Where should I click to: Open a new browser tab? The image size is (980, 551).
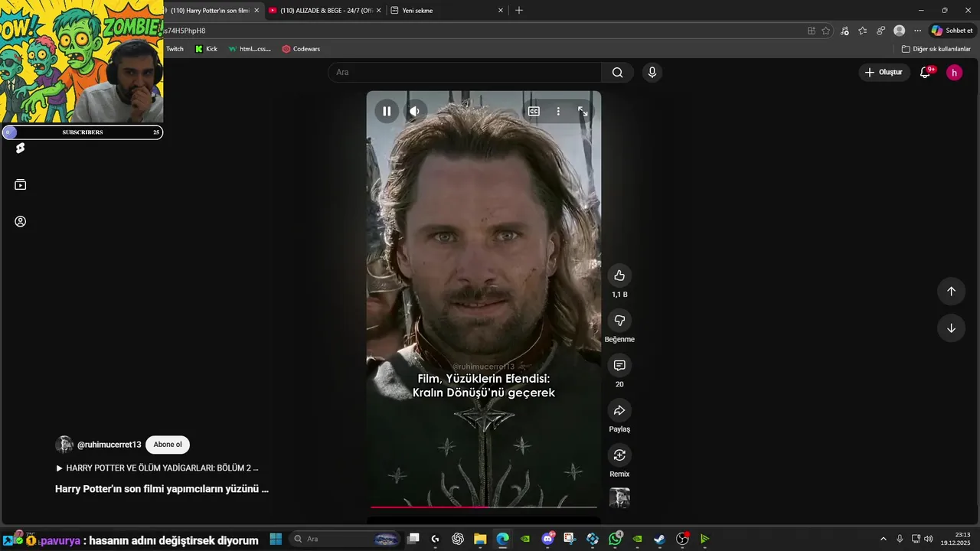(519, 10)
